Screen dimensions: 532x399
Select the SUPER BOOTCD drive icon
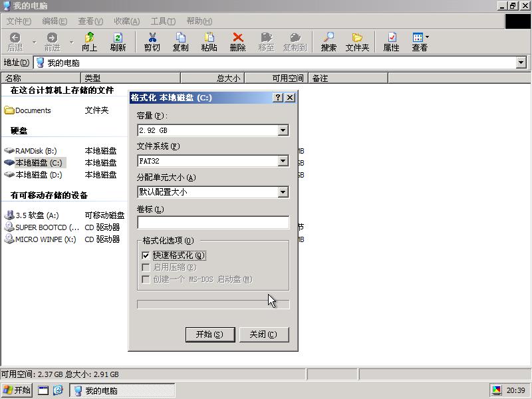(x=9, y=227)
